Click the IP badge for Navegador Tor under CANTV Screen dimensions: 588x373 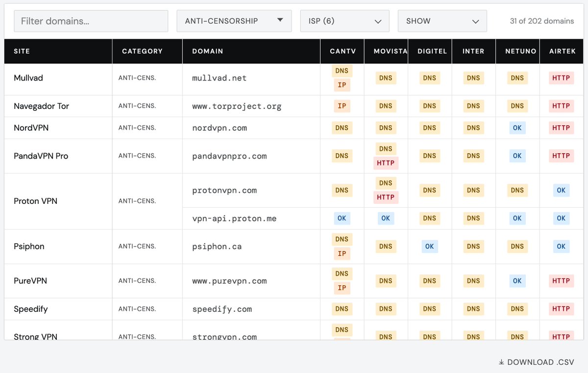click(x=342, y=106)
